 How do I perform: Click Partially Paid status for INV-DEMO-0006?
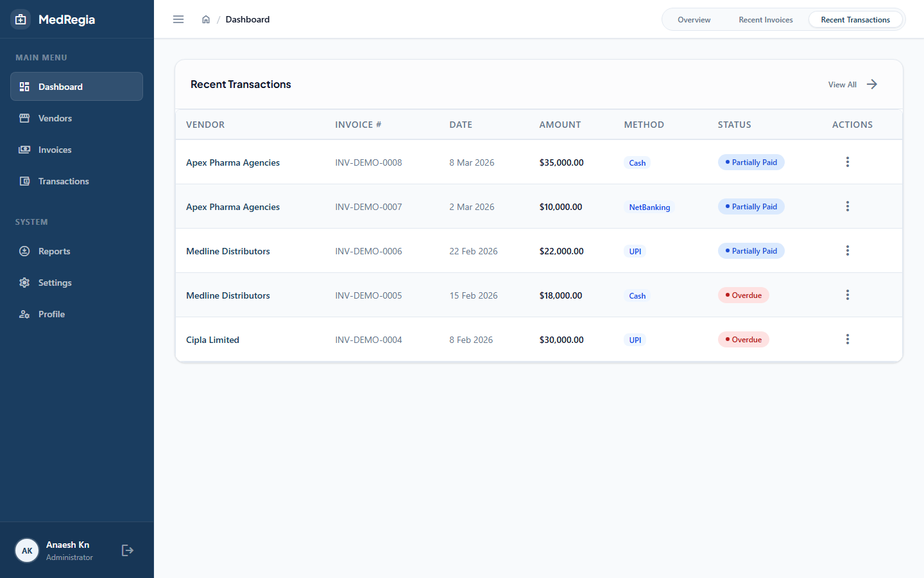(751, 251)
